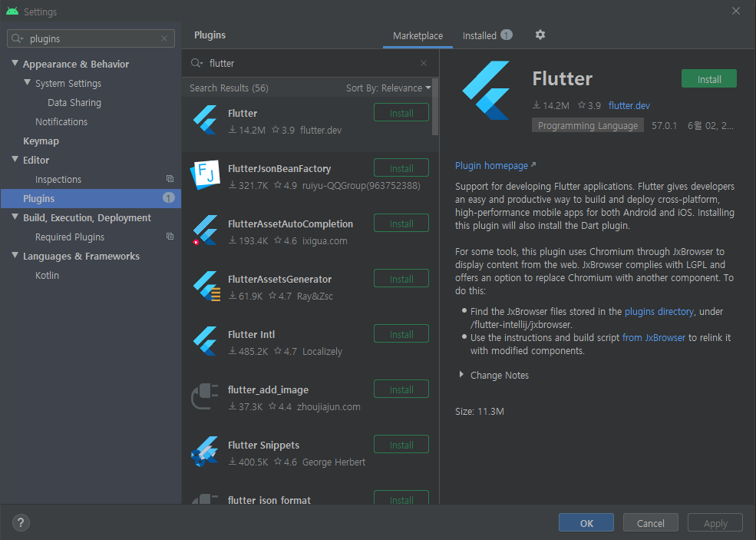Viewport: 756px width, 540px height.
Task: Click the flutter_add_image plug icon
Action: click(206, 396)
